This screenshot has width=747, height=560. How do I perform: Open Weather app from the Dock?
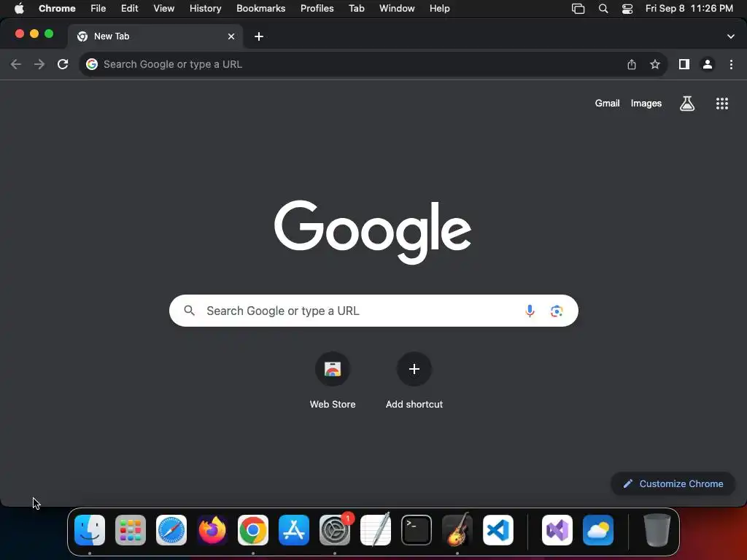pos(598,530)
